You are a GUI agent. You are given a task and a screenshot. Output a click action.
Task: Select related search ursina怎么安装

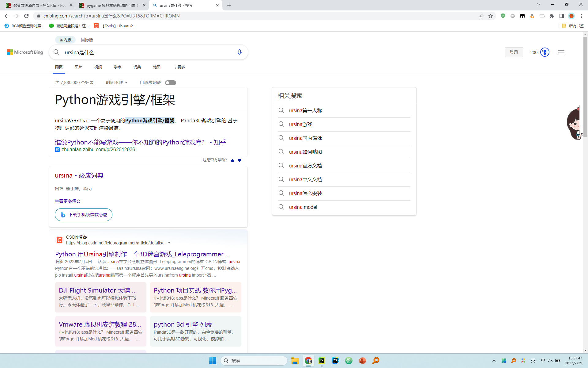click(344, 193)
